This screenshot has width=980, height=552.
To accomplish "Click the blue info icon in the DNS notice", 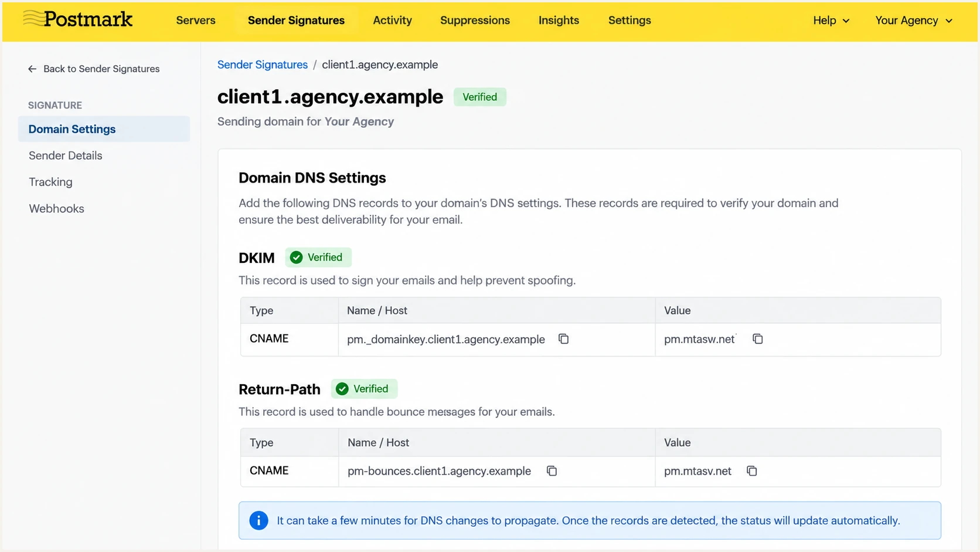I will coord(258,520).
